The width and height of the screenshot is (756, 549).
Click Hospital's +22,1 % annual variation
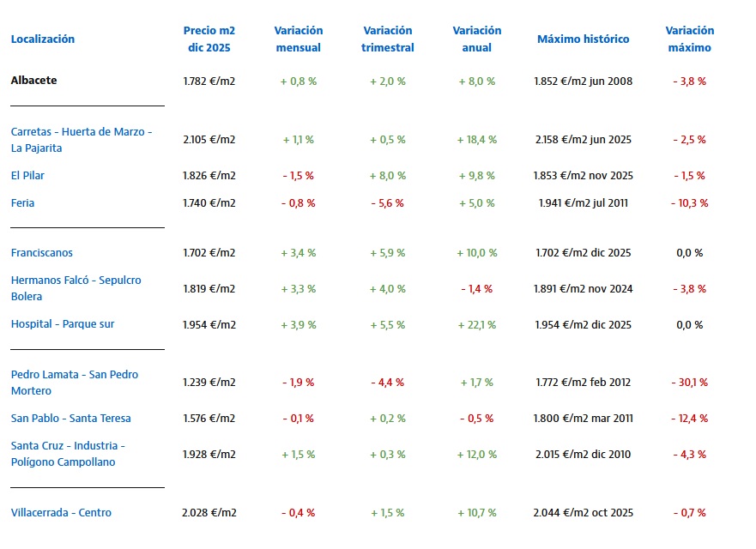click(477, 325)
